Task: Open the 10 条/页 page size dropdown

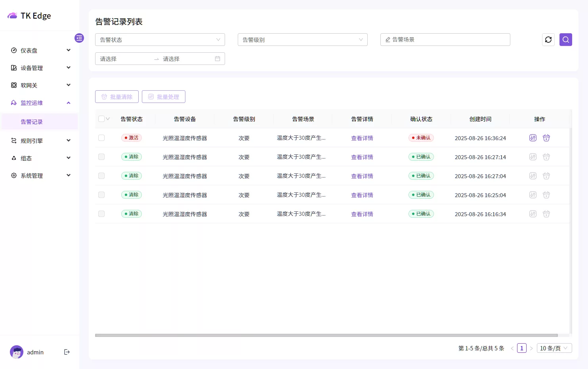Action: click(x=554, y=348)
